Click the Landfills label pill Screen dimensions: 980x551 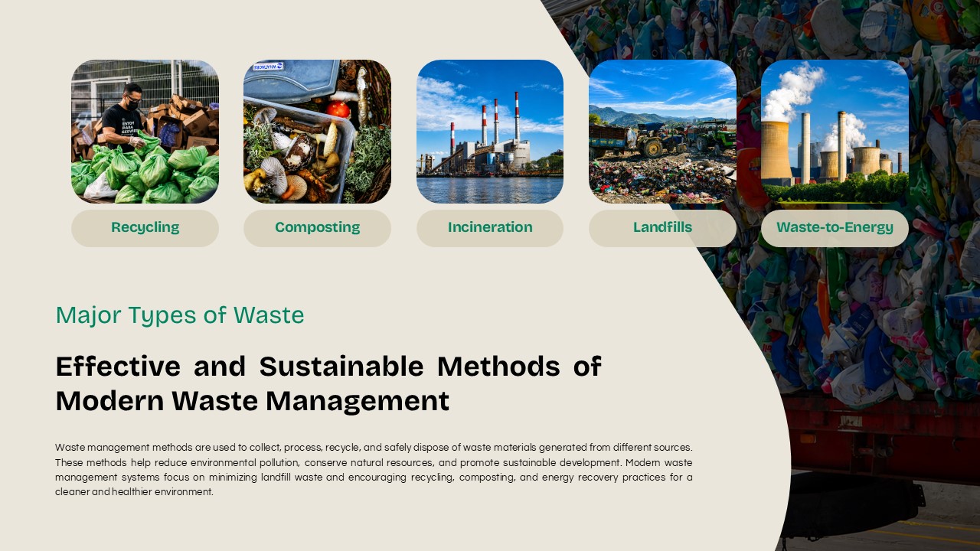pyautogui.click(x=662, y=228)
